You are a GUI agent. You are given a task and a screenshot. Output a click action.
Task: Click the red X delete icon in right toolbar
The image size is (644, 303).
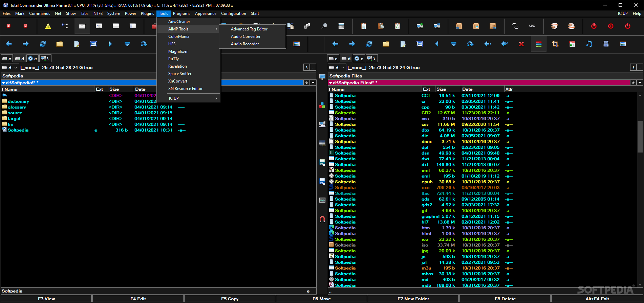tap(521, 44)
